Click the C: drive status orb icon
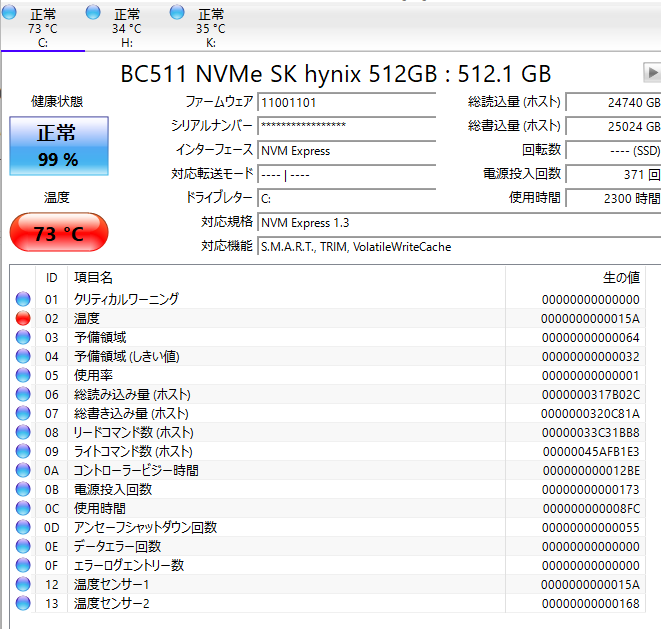The height and width of the screenshot is (629, 661). pyautogui.click(x=10, y=13)
